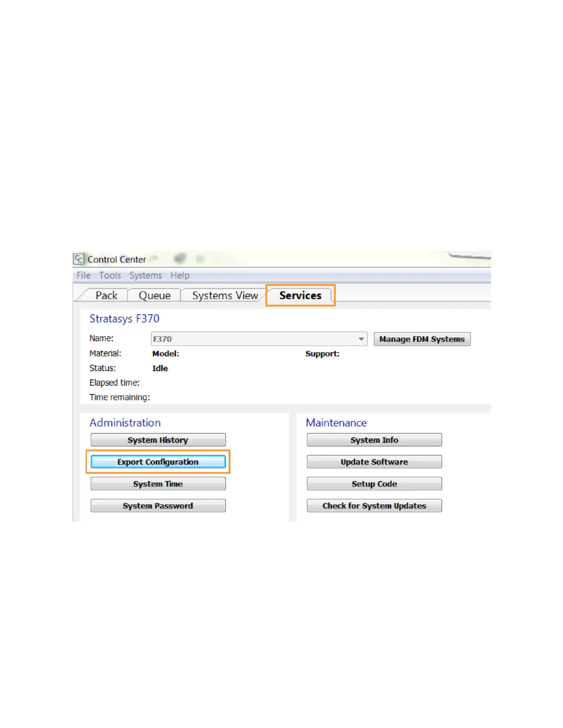Image resolution: width=563 pixels, height=728 pixels.
Task: Click the F370 name field
Action: point(259,339)
